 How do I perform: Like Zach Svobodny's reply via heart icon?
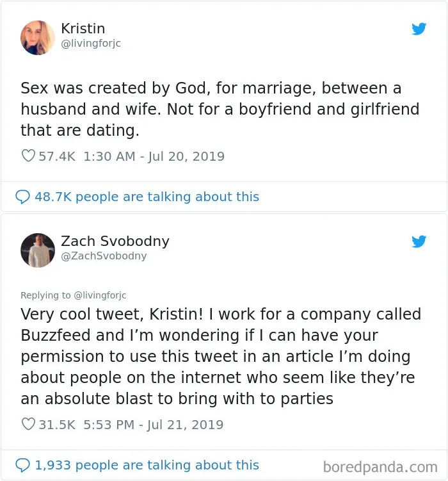click(x=28, y=424)
